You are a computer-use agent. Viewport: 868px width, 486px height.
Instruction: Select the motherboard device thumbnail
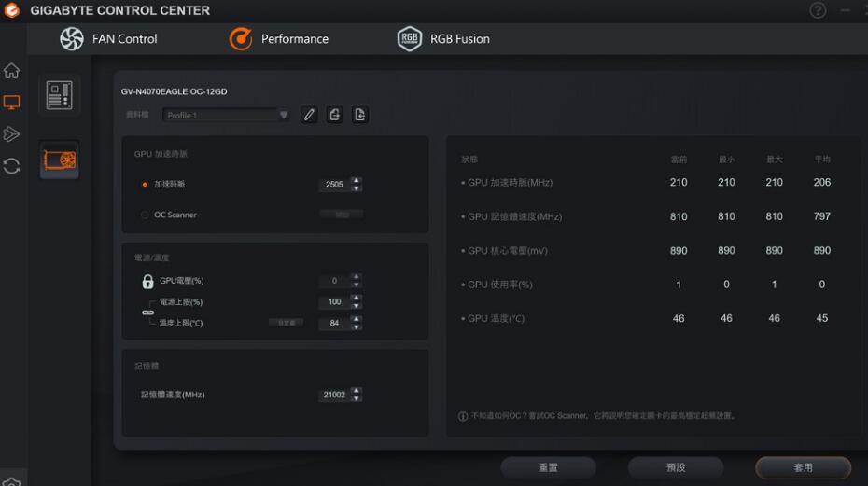click(59, 94)
